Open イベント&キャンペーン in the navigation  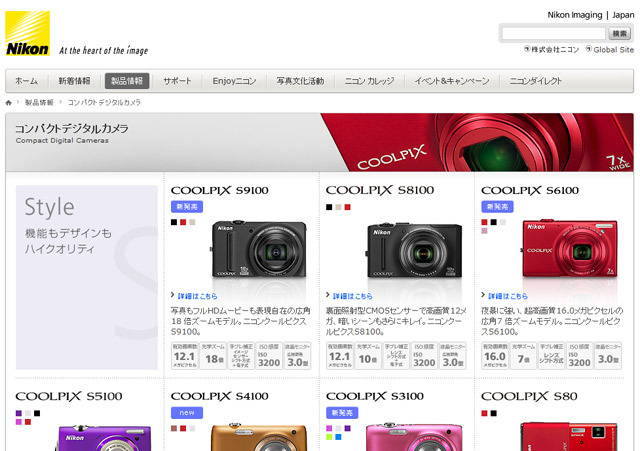coord(452,81)
